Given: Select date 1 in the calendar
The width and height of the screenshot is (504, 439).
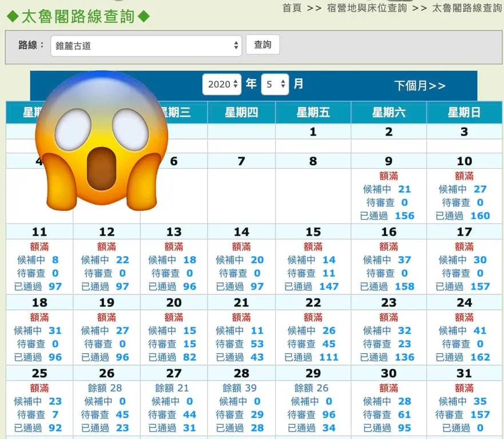Looking at the screenshot, I should pos(313,131).
